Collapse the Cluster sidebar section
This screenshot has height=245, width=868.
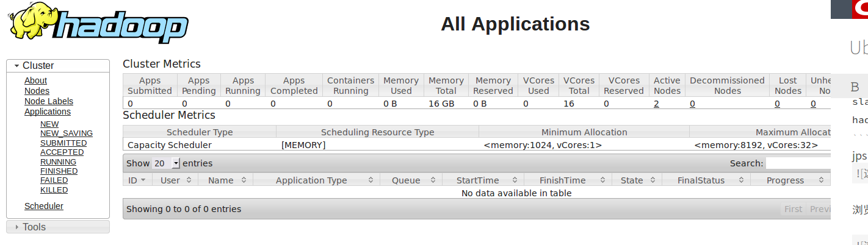click(x=58, y=65)
